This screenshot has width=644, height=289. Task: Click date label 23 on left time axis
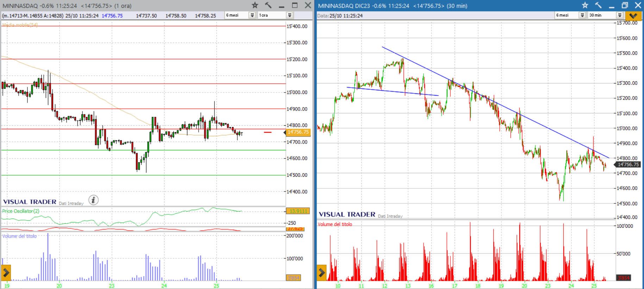(x=112, y=286)
